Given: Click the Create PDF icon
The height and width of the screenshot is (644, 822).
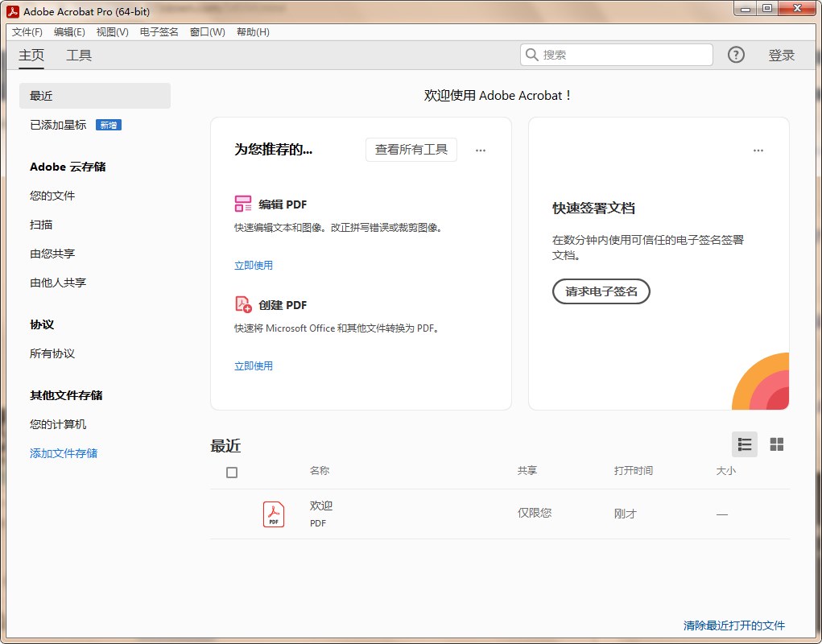Looking at the screenshot, I should pos(243,304).
